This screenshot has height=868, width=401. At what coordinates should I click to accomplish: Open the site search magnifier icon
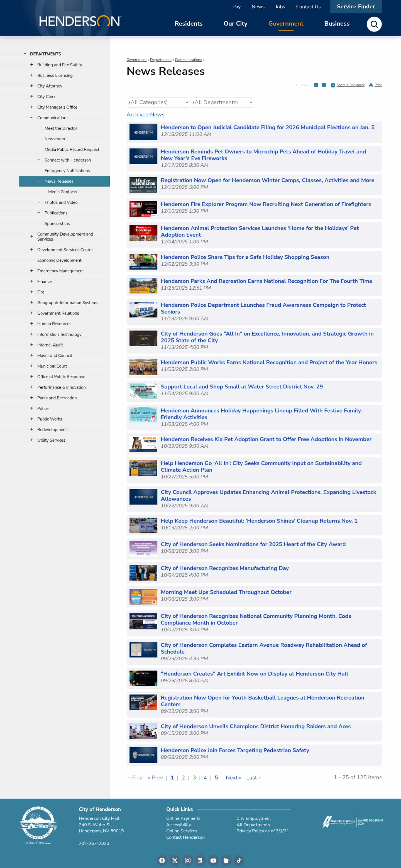(374, 24)
